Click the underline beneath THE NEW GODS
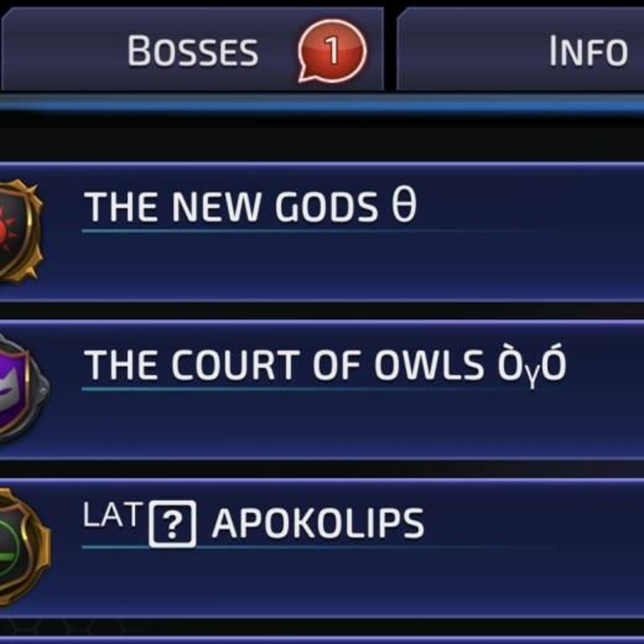This screenshot has height=644, width=644. pyautogui.click(x=317, y=231)
